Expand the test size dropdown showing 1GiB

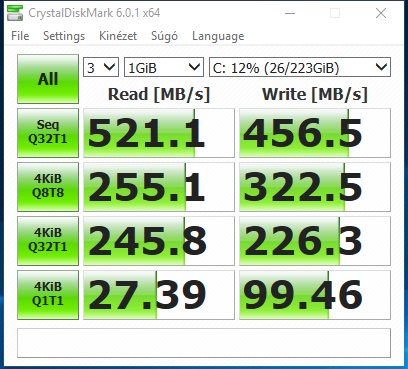pos(164,67)
